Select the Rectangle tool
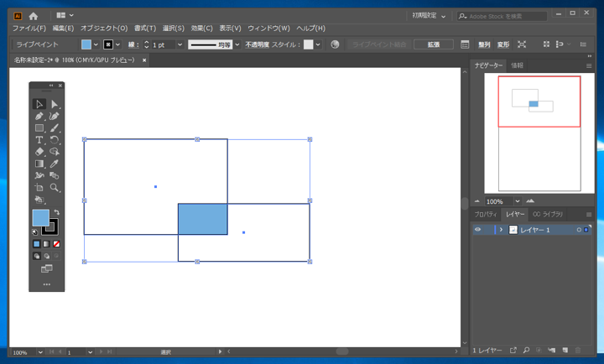The image size is (604, 364). click(x=39, y=128)
